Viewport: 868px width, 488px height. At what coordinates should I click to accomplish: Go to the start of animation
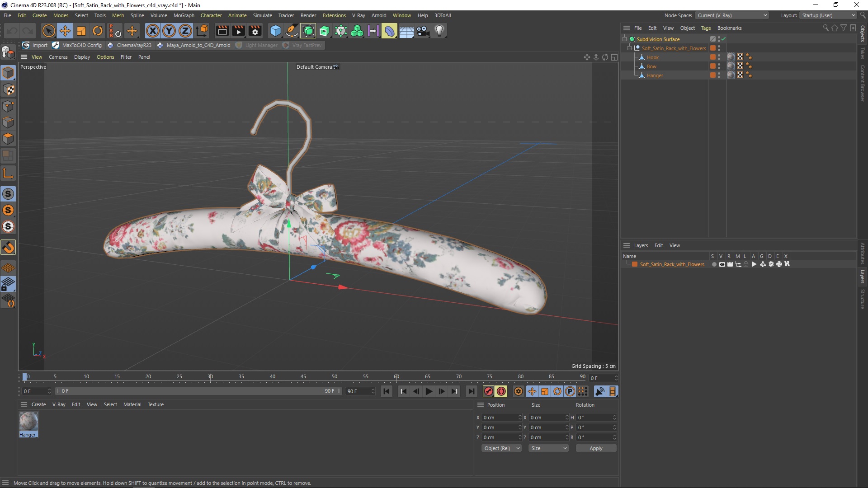coord(387,391)
